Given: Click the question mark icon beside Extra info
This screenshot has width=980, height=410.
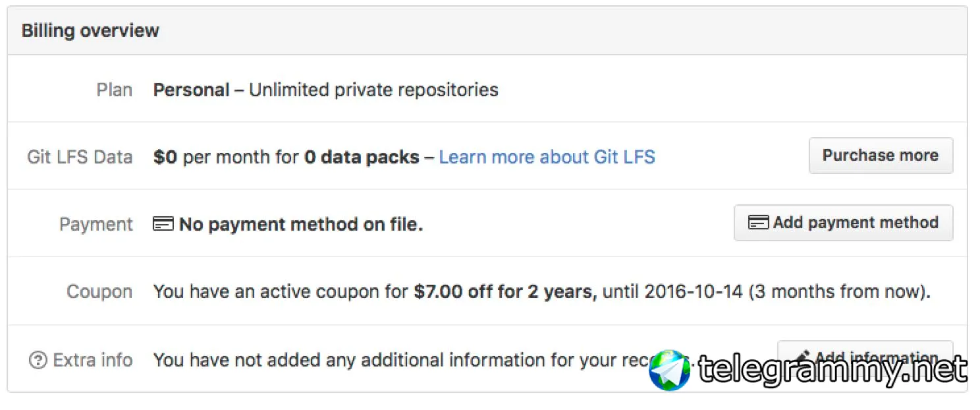Looking at the screenshot, I should pyautogui.click(x=38, y=360).
